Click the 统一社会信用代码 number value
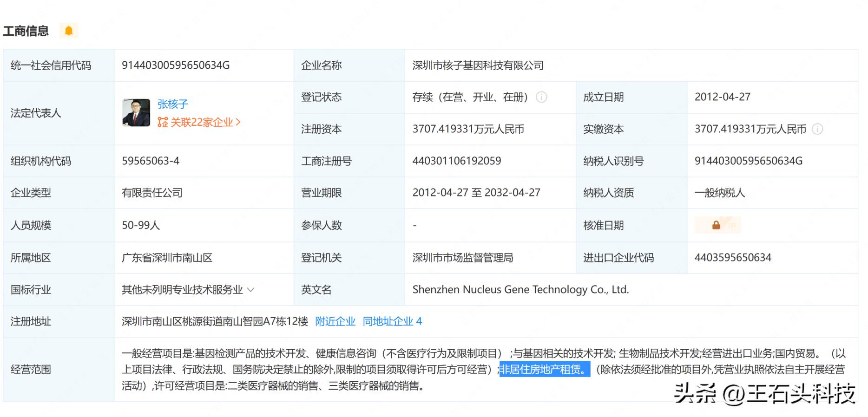 (x=176, y=65)
